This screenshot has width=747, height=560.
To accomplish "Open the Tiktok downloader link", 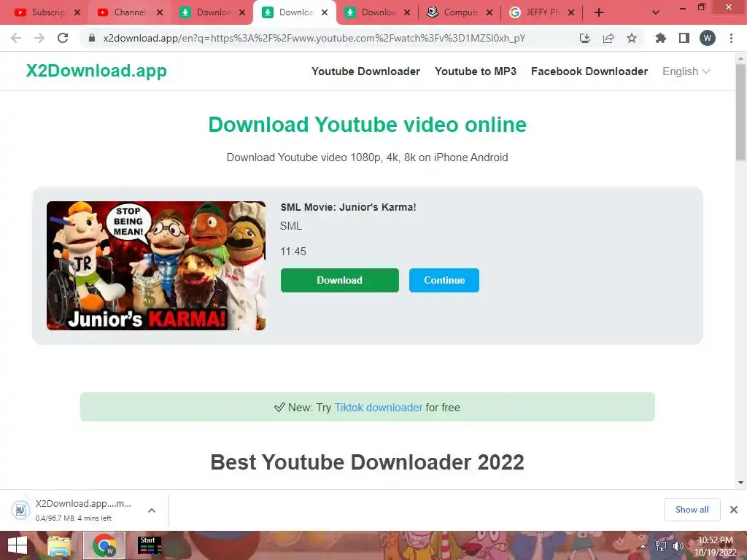I will point(379,408).
